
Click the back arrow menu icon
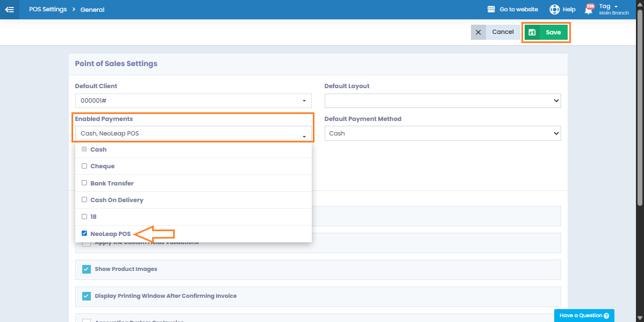[x=9, y=10]
